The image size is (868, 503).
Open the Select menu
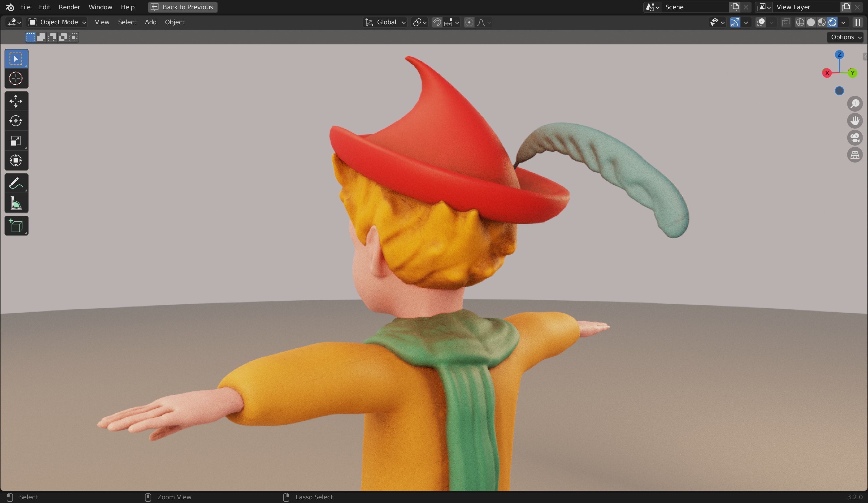pyautogui.click(x=127, y=22)
